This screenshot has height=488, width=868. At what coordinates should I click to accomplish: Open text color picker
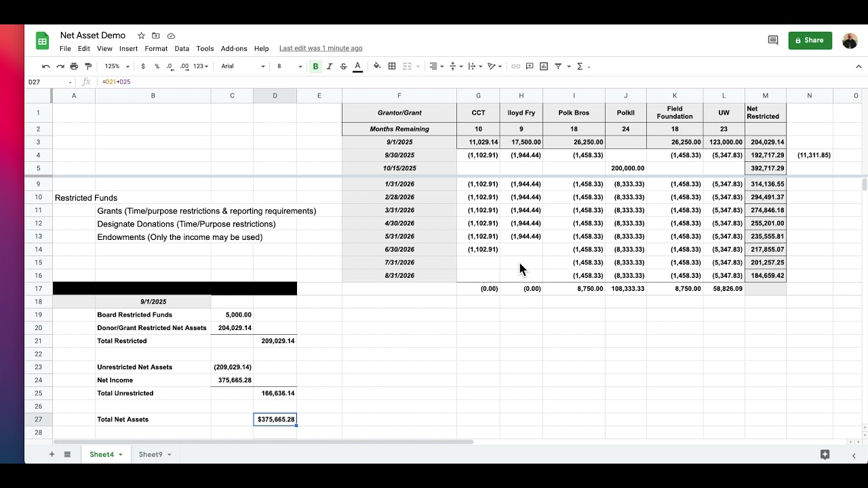pos(357,66)
